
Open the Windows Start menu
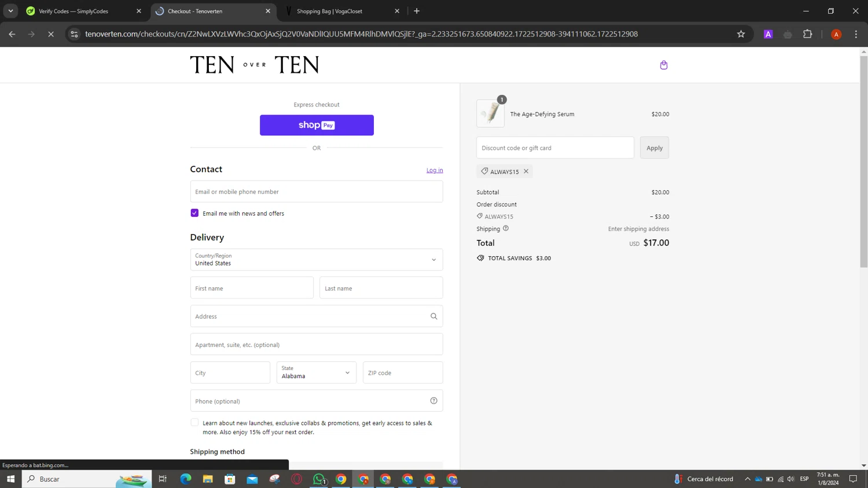[x=10, y=479]
